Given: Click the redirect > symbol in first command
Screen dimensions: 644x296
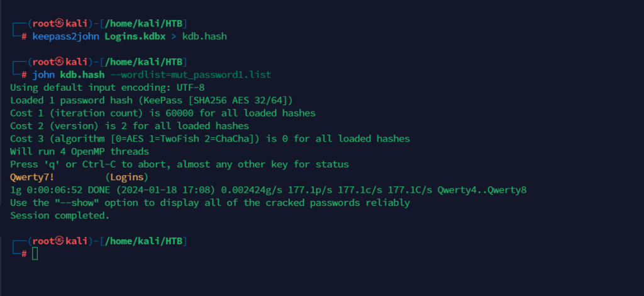Looking at the screenshot, I should (x=174, y=37).
